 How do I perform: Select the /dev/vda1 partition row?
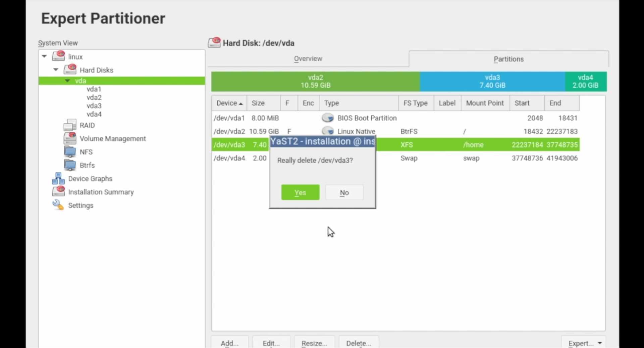(x=395, y=118)
